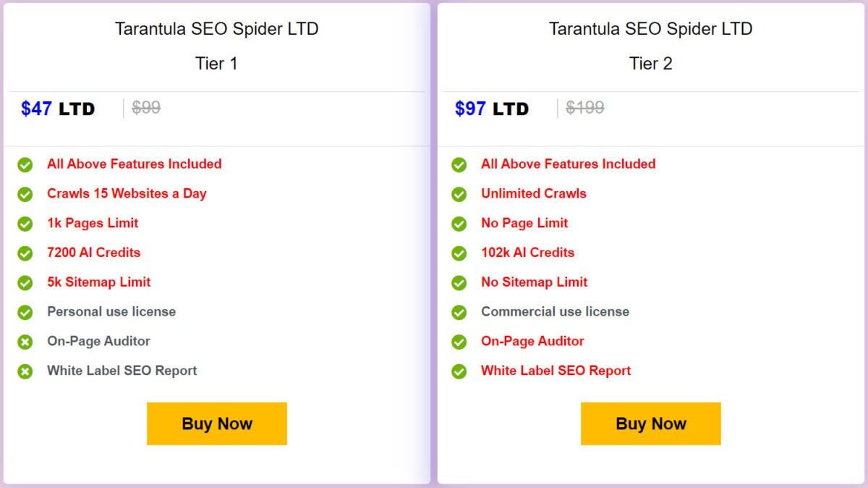868x488 pixels.
Task: Click White Label SEO Report in Tier 2
Action: [x=556, y=371]
